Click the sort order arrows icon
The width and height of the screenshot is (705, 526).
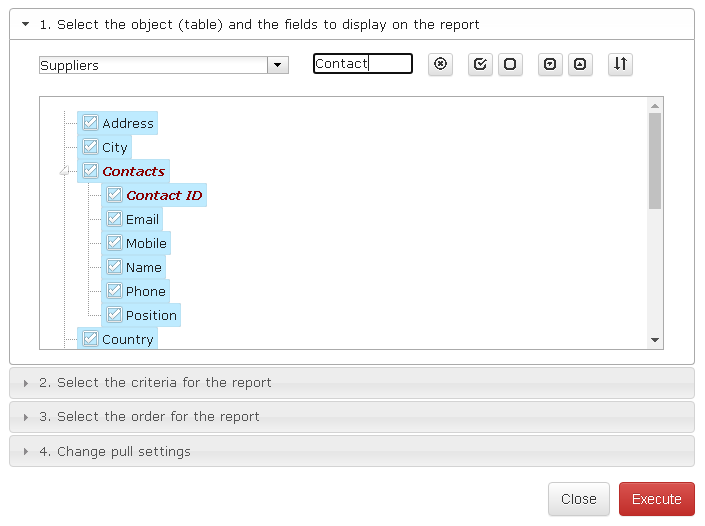[x=620, y=64]
